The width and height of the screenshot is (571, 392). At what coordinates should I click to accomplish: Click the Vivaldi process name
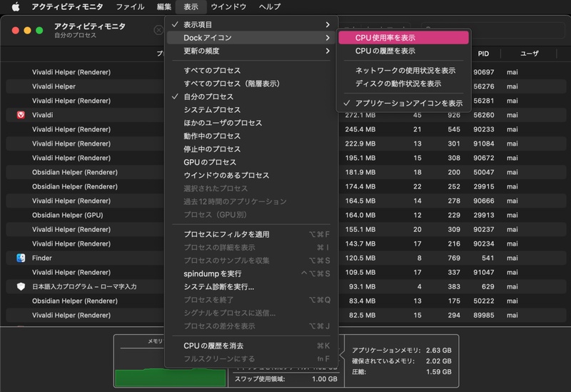click(42, 115)
